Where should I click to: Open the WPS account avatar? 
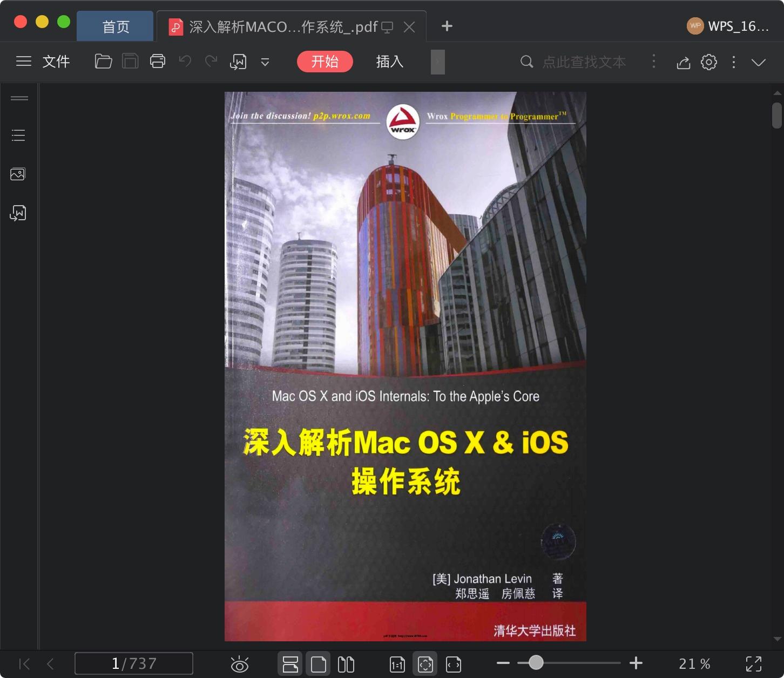coord(695,26)
